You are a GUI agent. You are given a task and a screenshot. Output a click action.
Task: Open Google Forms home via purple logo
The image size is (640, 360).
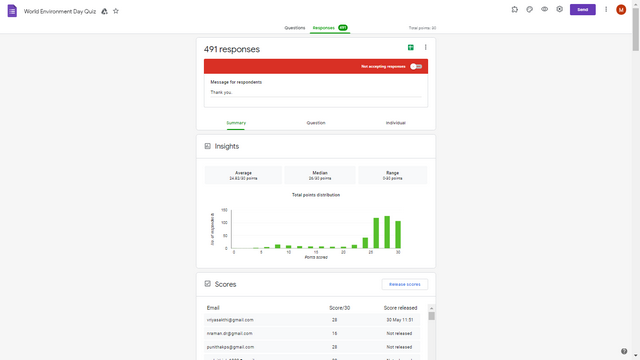(12, 11)
